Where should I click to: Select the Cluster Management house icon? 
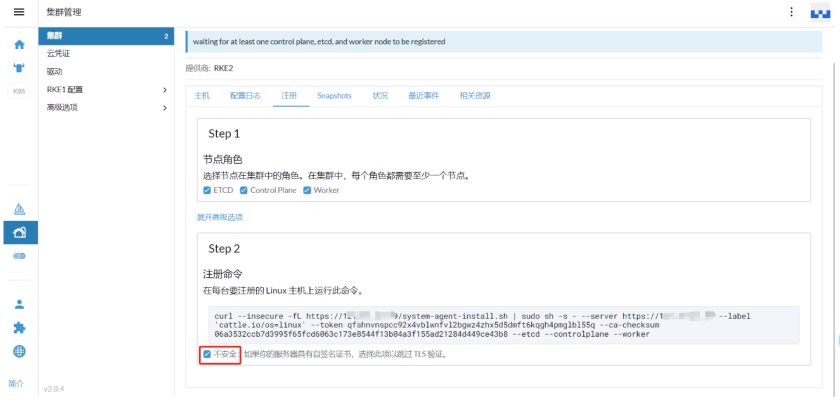click(x=20, y=232)
